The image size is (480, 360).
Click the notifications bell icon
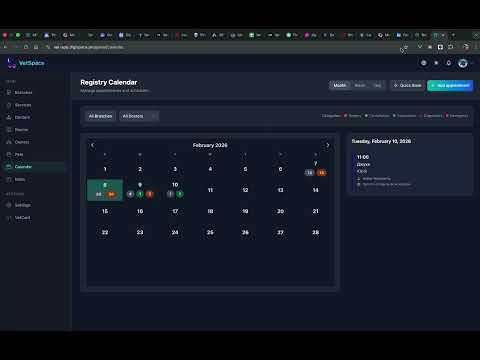[449, 63]
